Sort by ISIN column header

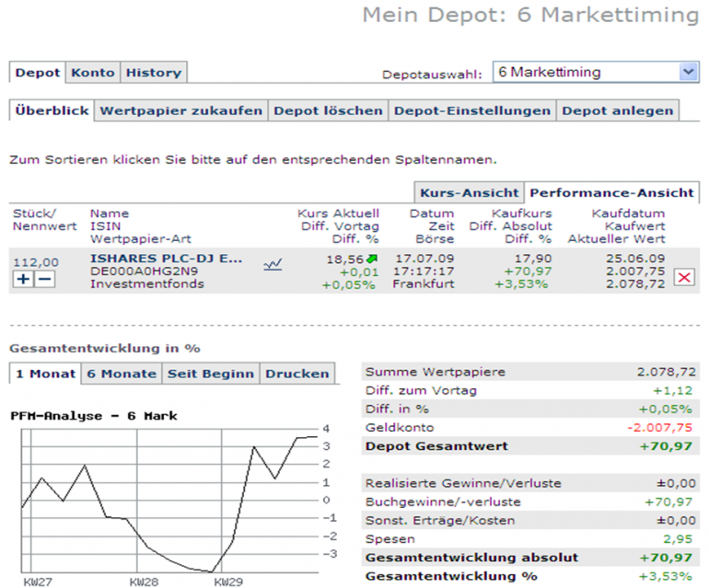coord(105,226)
